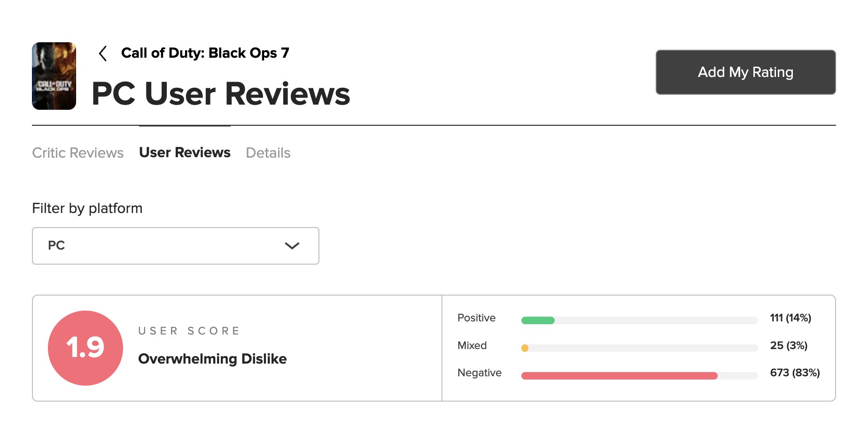Viewport: 868px width, 426px height.
Task: Click the 'Positive' label
Action: (476, 318)
